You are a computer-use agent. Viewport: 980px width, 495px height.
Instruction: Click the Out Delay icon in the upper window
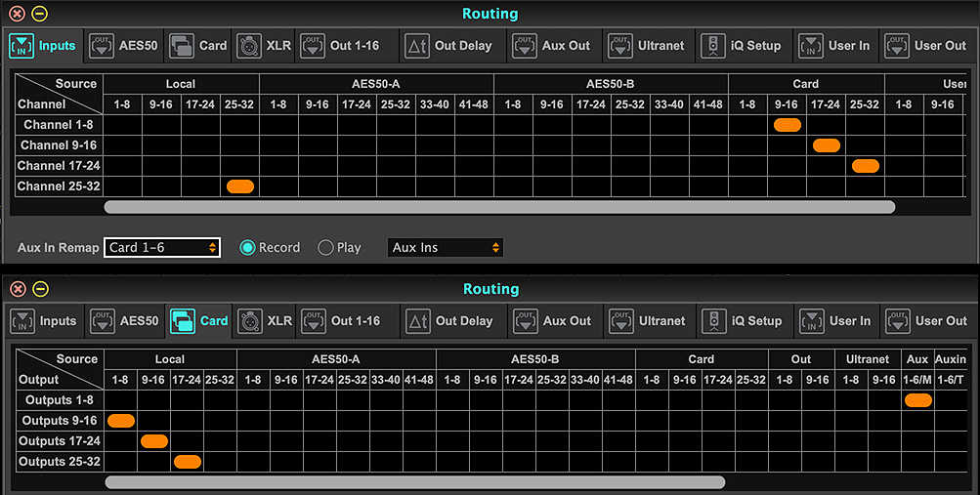[x=417, y=46]
